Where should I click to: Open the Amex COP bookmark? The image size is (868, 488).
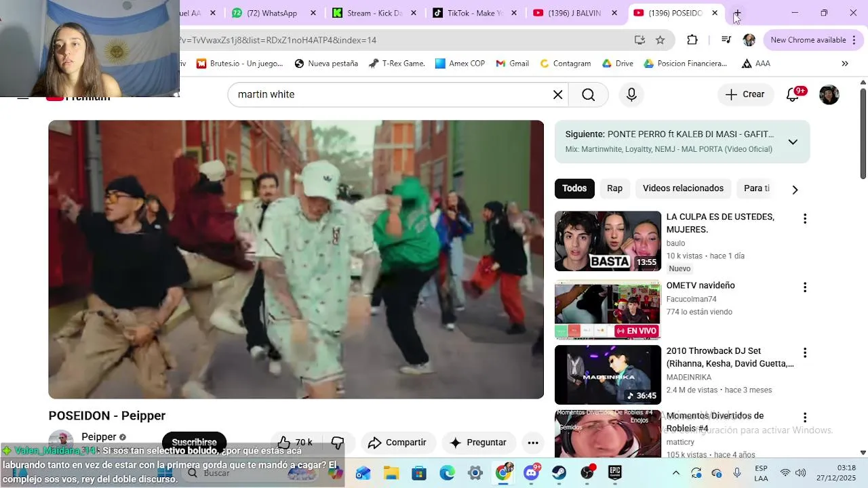point(460,64)
